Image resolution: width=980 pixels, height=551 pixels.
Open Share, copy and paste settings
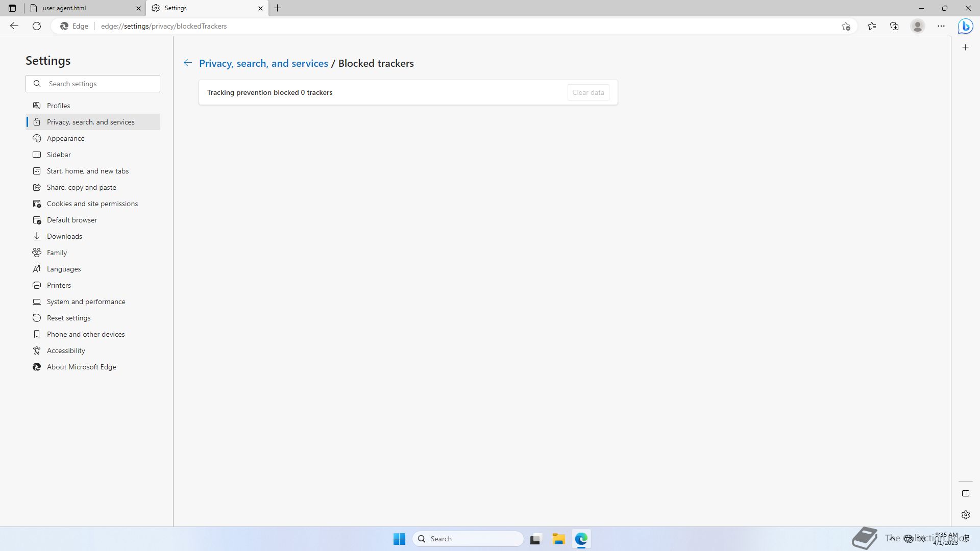pos(93,187)
